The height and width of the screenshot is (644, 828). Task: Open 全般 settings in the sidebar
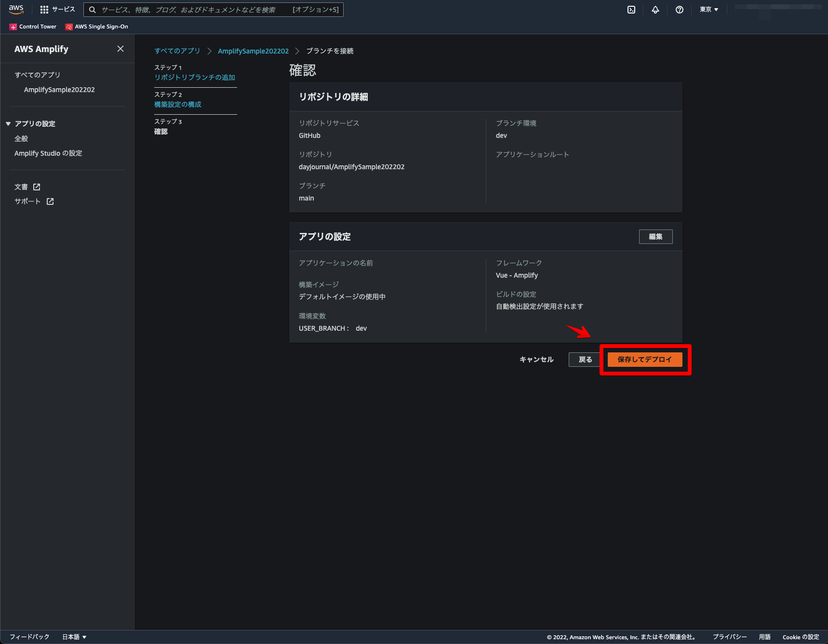[x=21, y=138]
